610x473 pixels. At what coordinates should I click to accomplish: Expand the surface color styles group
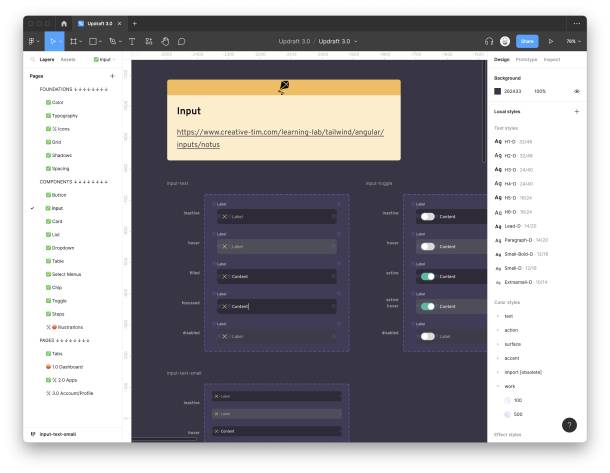click(498, 344)
